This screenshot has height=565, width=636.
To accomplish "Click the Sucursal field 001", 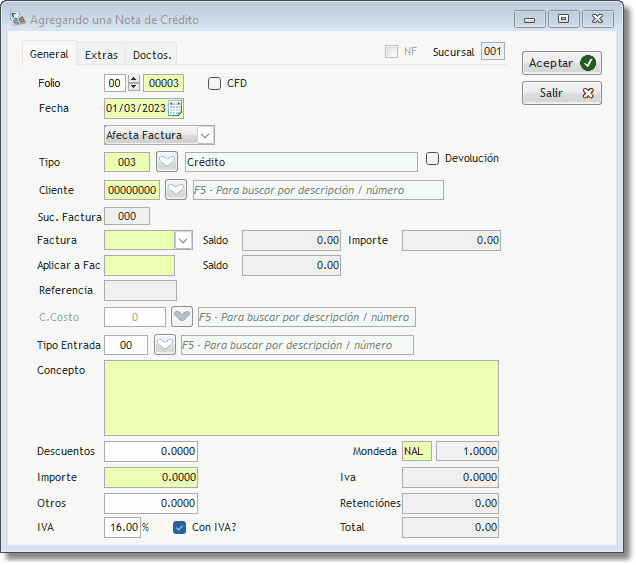I will 493,51.
